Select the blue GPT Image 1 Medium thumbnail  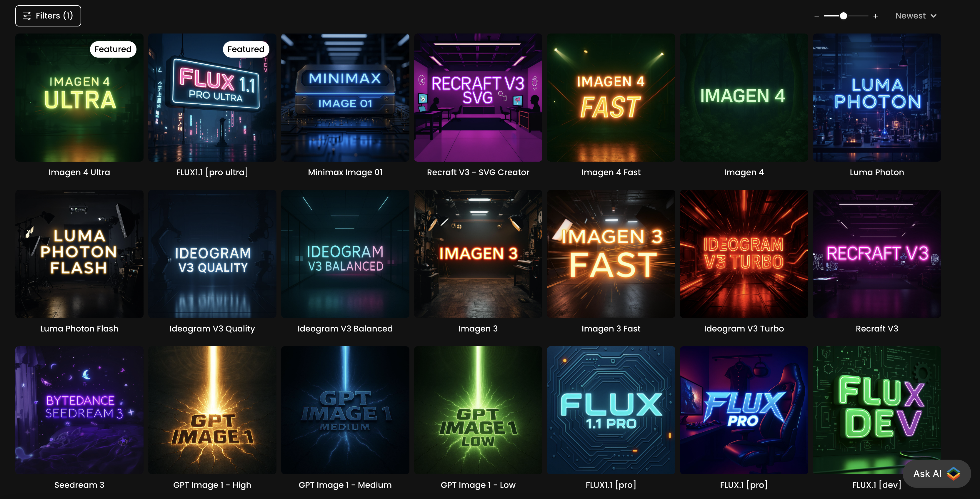[345, 410]
